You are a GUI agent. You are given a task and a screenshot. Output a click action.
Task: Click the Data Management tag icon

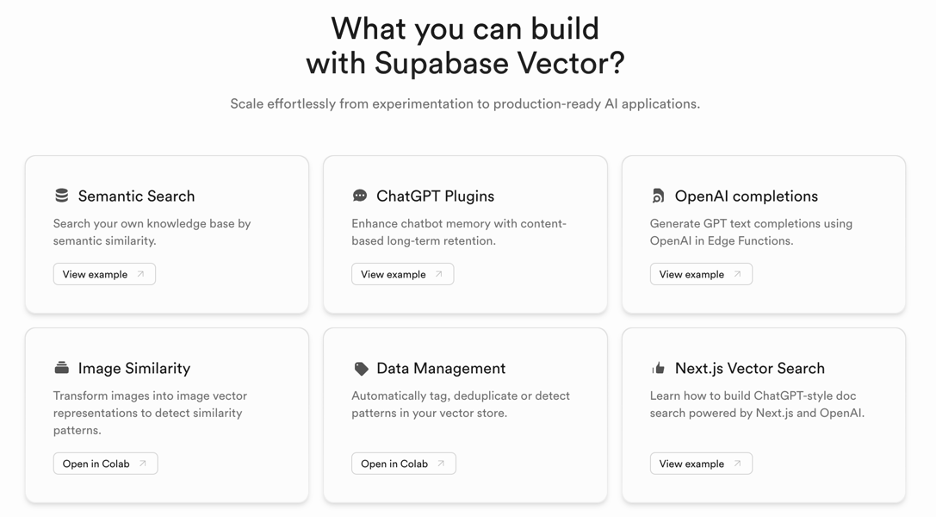pyautogui.click(x=361, y=369)
